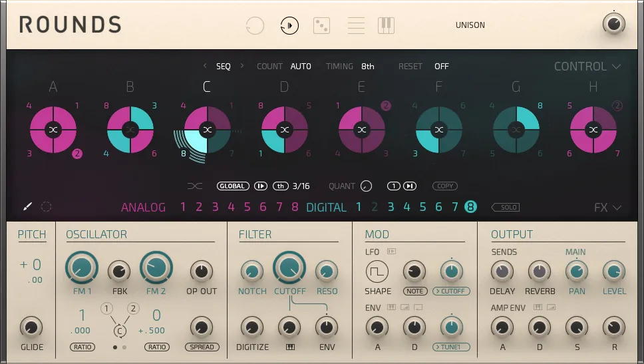Click the FM 1 oscillator knob
Viewport: 644px width, 364px height.
click(82, 268)
